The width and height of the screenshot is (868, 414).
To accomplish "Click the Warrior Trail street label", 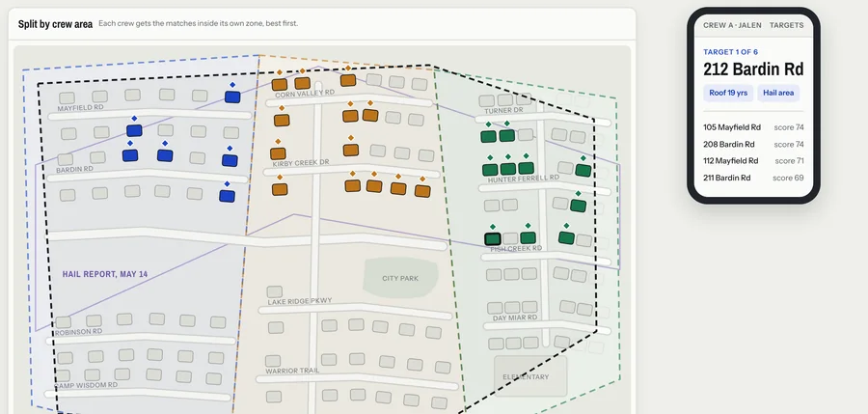I will [291, 372].
